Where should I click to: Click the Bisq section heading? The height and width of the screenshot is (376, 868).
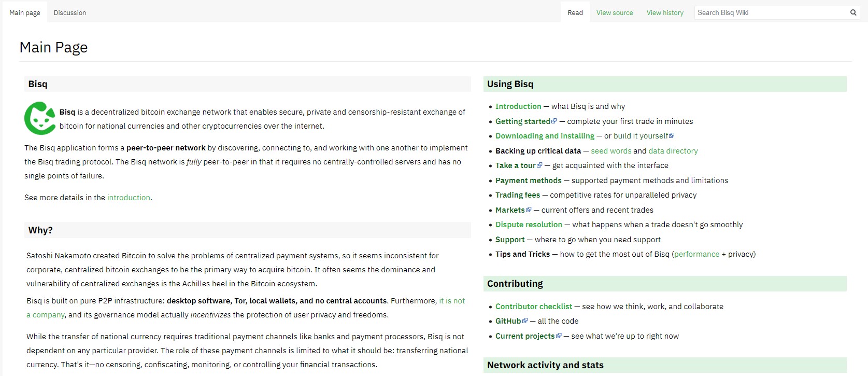point(38,84)
